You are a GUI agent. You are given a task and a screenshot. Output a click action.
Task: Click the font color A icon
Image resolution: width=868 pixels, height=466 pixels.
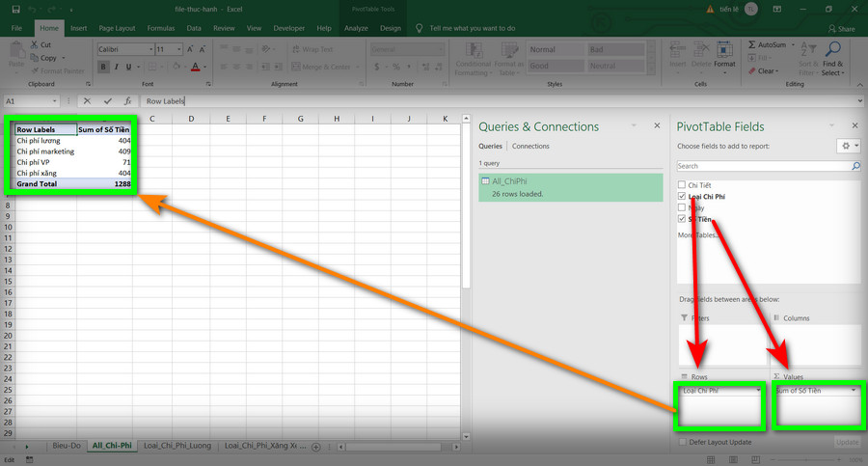[196, 67]
